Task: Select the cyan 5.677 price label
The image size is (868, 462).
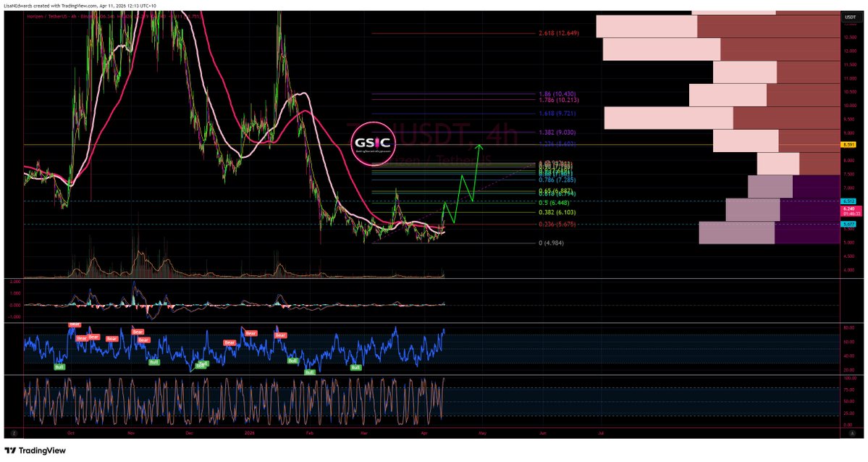Action: [x=848, y=224]
